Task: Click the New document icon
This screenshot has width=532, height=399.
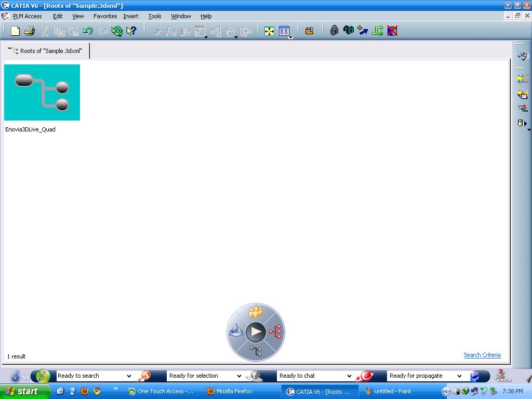Action: (x=15, y=31)
